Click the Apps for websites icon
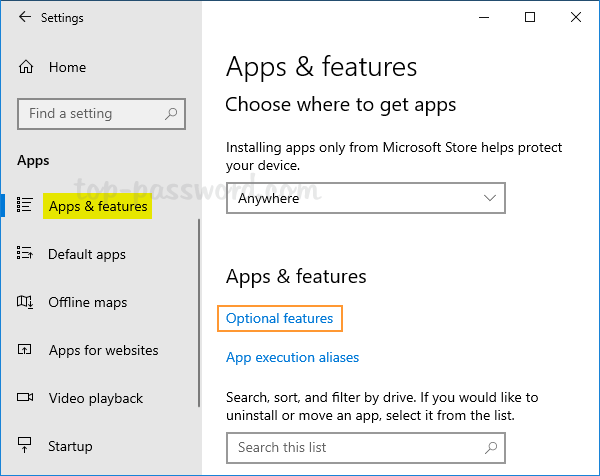 pyautogui.click(x=26, y=350)
